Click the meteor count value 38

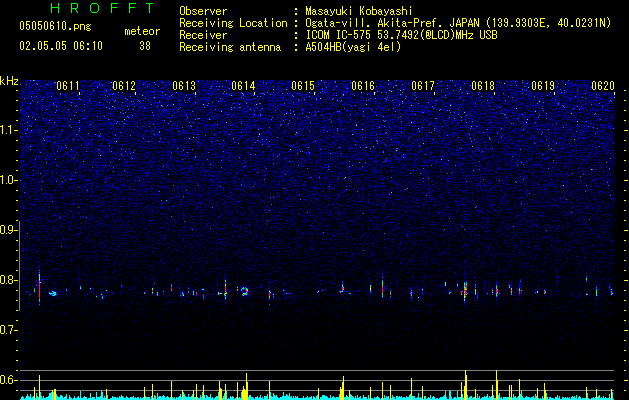pyautogui.click(x=145, y=46)
